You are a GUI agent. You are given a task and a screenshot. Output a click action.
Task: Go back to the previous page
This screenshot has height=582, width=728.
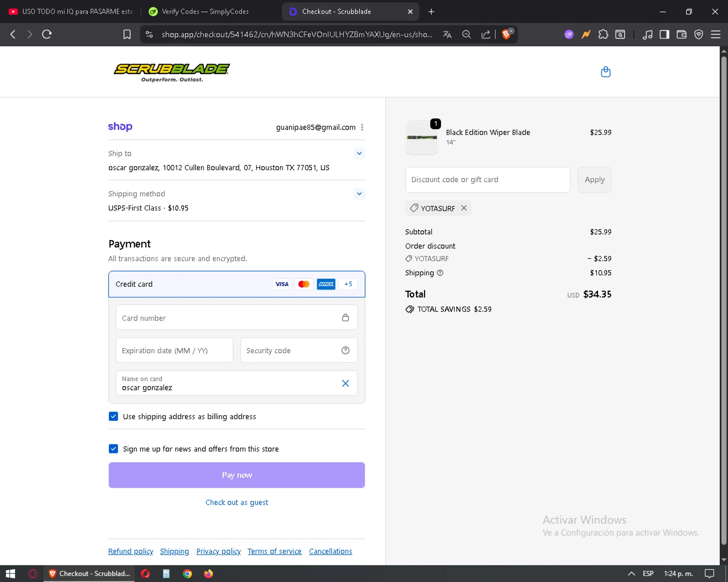[13, 34]
